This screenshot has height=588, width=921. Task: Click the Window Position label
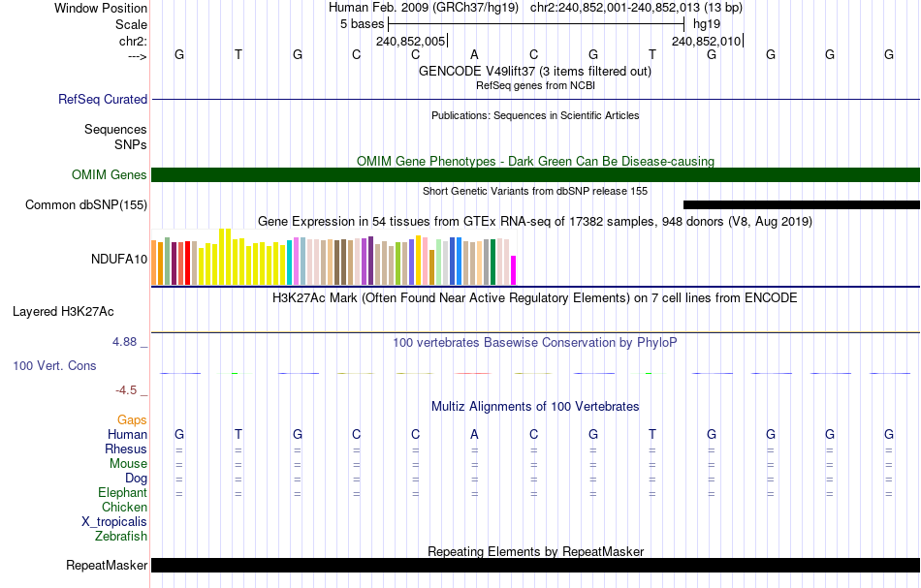(x=101, y=8)
